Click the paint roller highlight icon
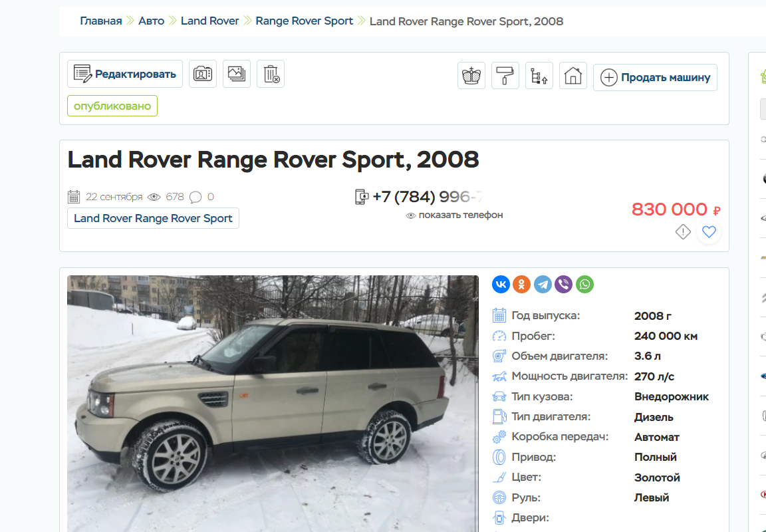Screen dimensions: 766x532 505,76
